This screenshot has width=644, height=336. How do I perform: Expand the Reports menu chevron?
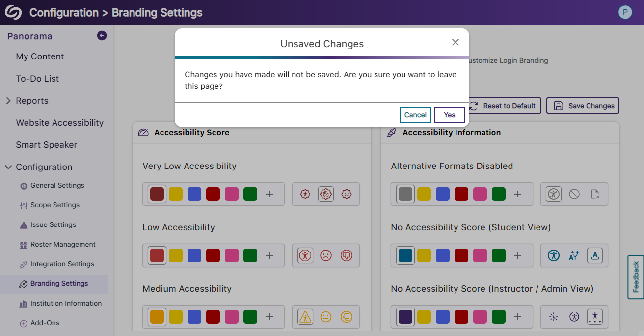coord(8,101)
